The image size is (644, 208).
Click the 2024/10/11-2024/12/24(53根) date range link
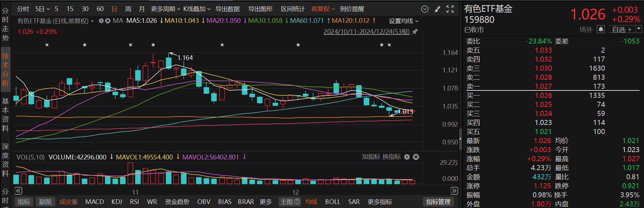tap(366, 32)
